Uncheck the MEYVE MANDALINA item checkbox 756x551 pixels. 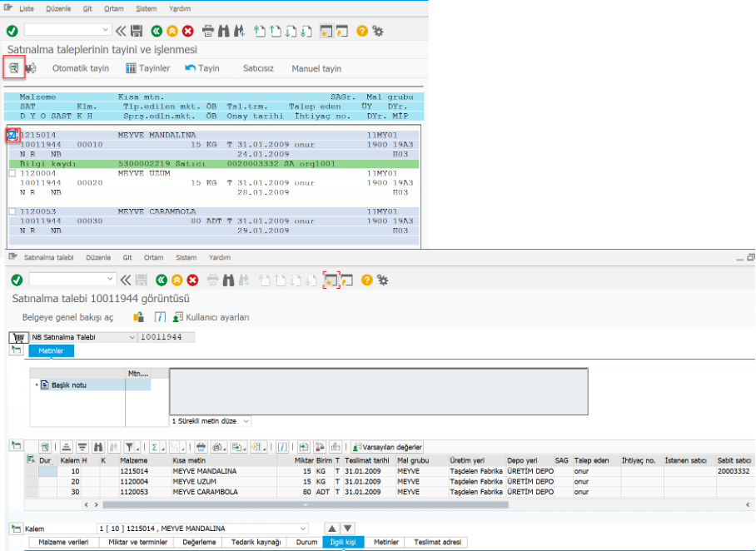click(x=12, y=135)
